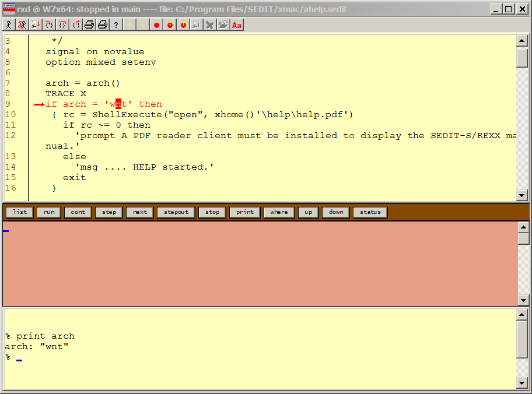The image size is (532, 394).
Task: Click the step-out braces icon
Action: 76,24
